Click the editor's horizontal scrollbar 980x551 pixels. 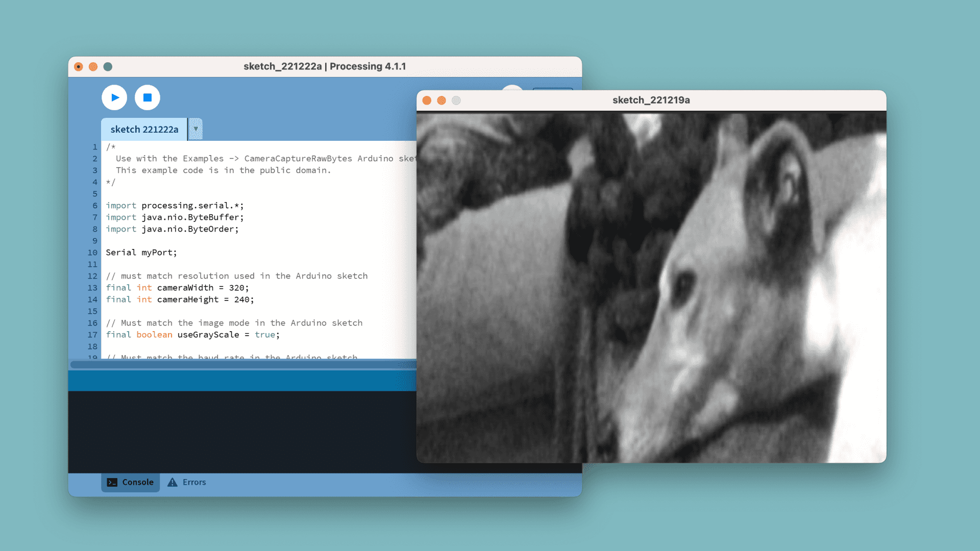click(x=240, y=364)
